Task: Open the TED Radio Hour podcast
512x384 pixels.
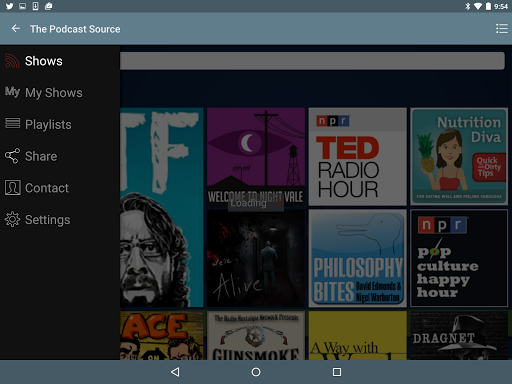Action: 358,157
